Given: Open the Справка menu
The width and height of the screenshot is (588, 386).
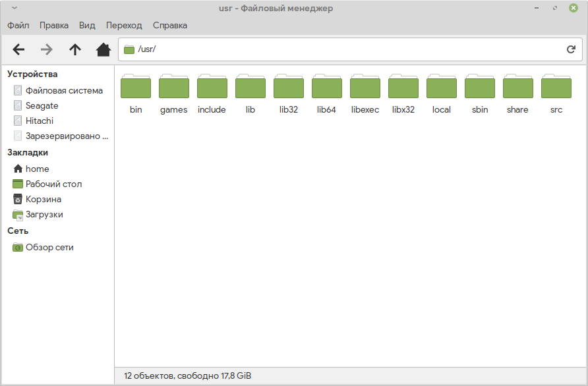Looking at the screenshot, I should [x=170, y=26].
